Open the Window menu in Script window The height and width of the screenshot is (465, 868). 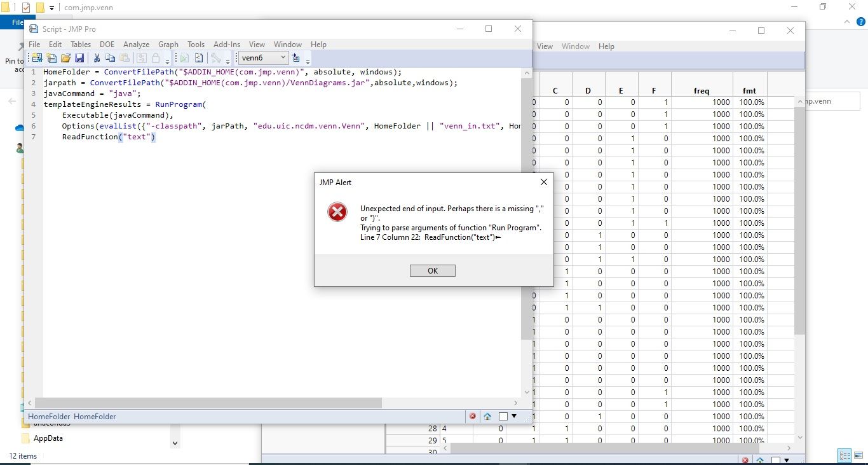pos(288,45)
